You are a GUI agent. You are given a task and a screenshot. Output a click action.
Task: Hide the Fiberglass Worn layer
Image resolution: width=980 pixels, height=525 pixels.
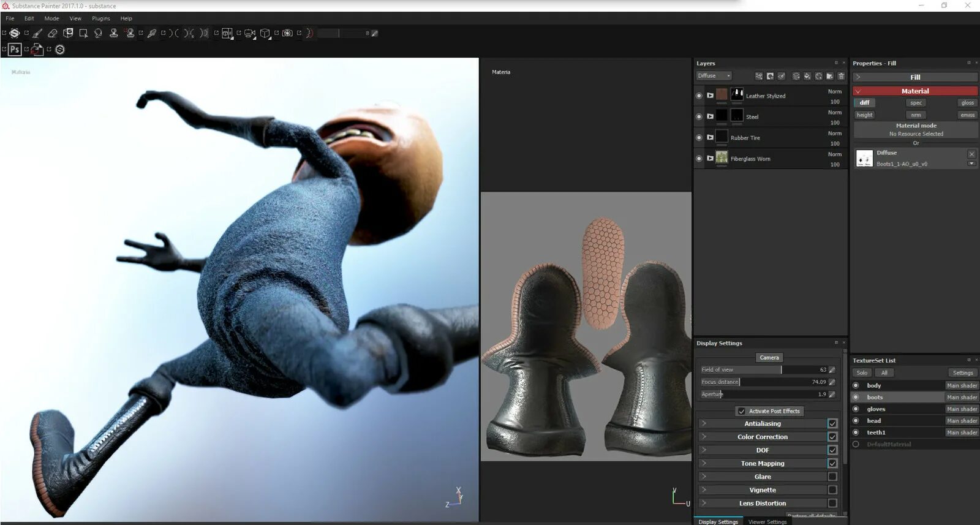699,158
